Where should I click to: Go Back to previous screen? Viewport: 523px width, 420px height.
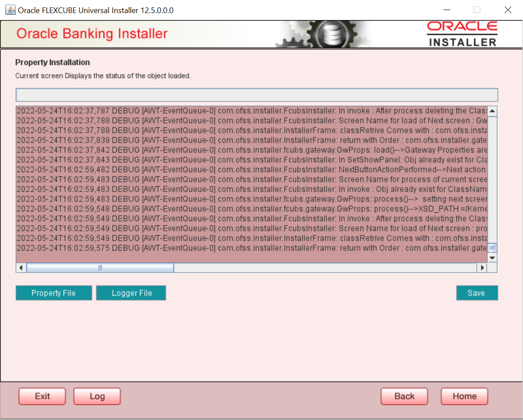coord(404,396)
